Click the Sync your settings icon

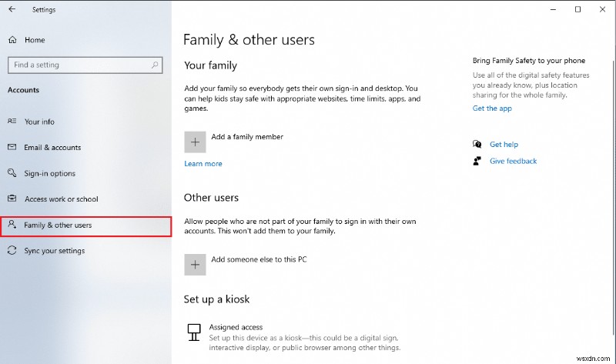[x=12, y=251]
